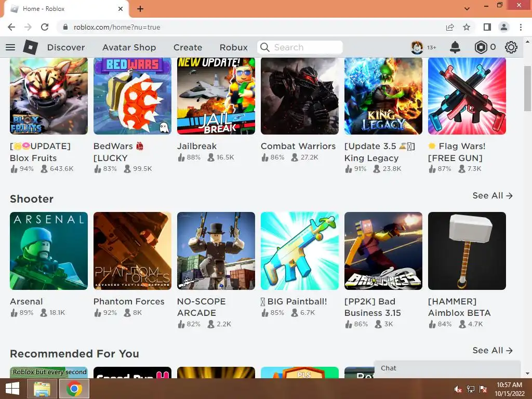Click the Recommended For You heading
Screen dimensions: 532x399
[x=74, y=353]
